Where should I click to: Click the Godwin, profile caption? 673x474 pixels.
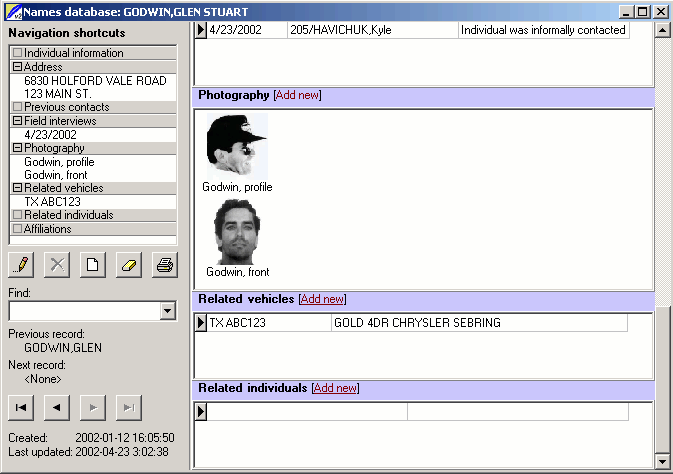click(x=237, y=187)
